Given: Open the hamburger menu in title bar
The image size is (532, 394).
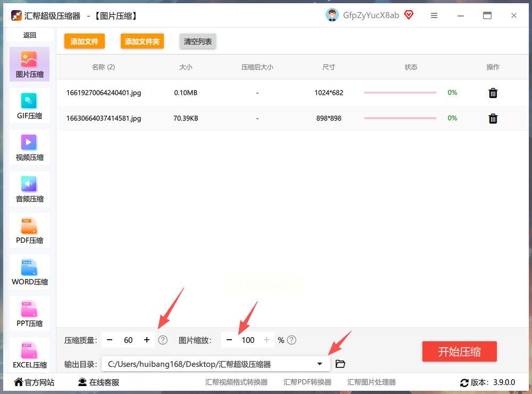Looking at the screenshot, I should click(x=434, y=15).
